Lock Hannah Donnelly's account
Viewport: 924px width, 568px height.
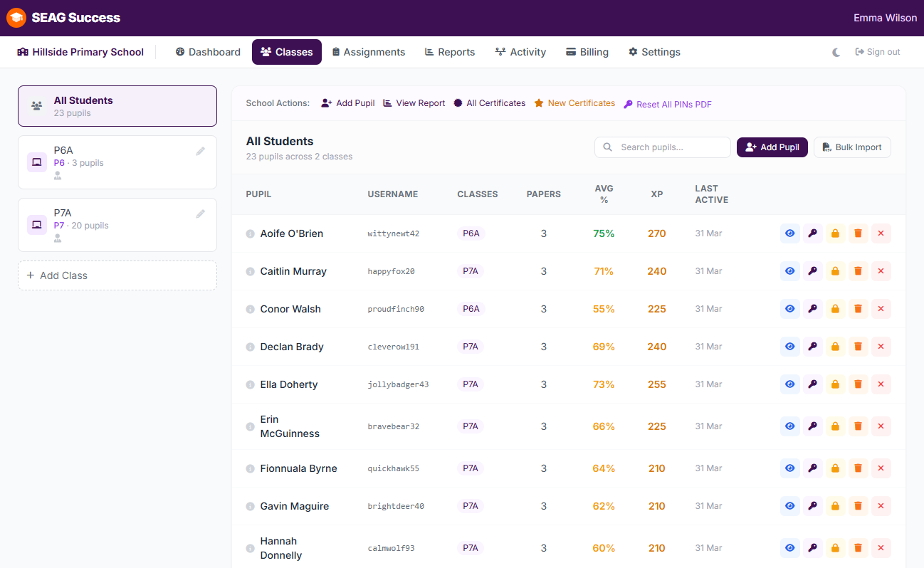836,548
